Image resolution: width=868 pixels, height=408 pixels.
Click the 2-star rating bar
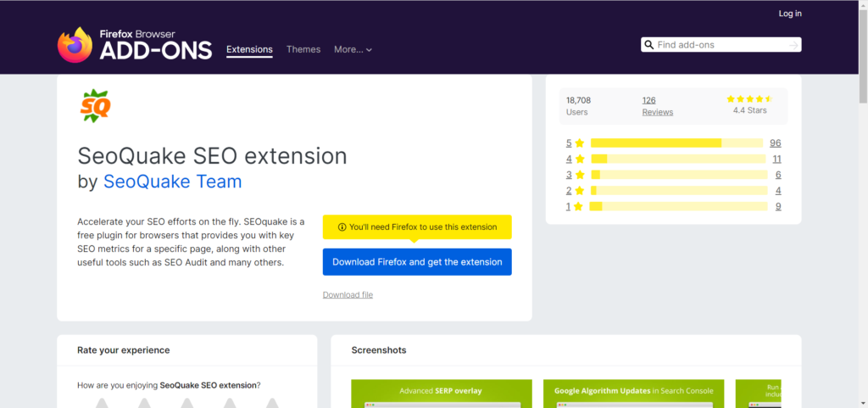click(679, 191)
